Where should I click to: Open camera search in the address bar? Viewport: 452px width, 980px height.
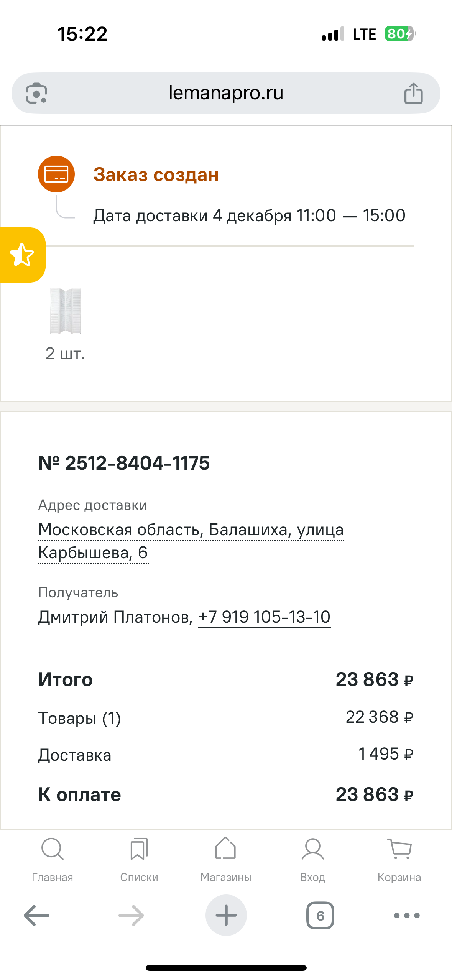click(x=36, y=93)
